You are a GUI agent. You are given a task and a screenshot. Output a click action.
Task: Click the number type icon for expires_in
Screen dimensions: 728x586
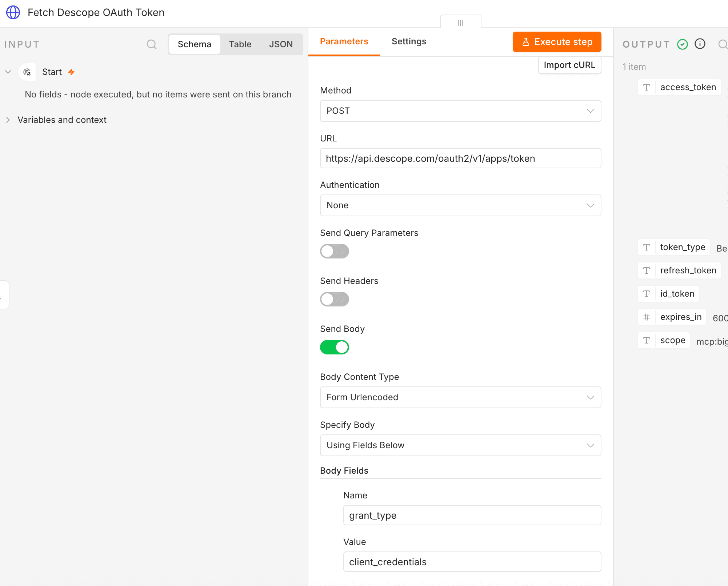(x=647, y=317)
